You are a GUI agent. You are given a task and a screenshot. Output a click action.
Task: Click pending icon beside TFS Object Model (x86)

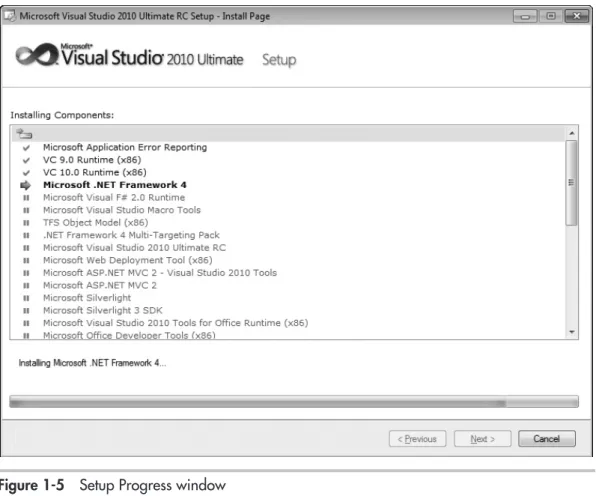[26, 223]
